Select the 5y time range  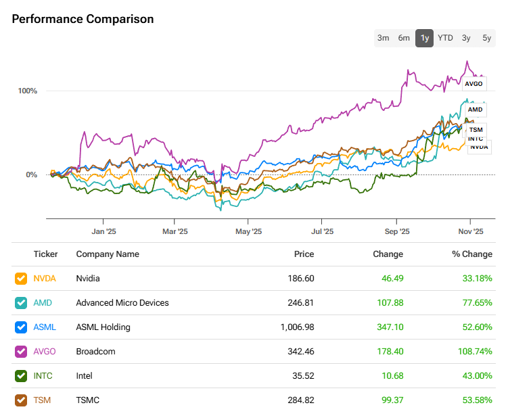[487, 38]
